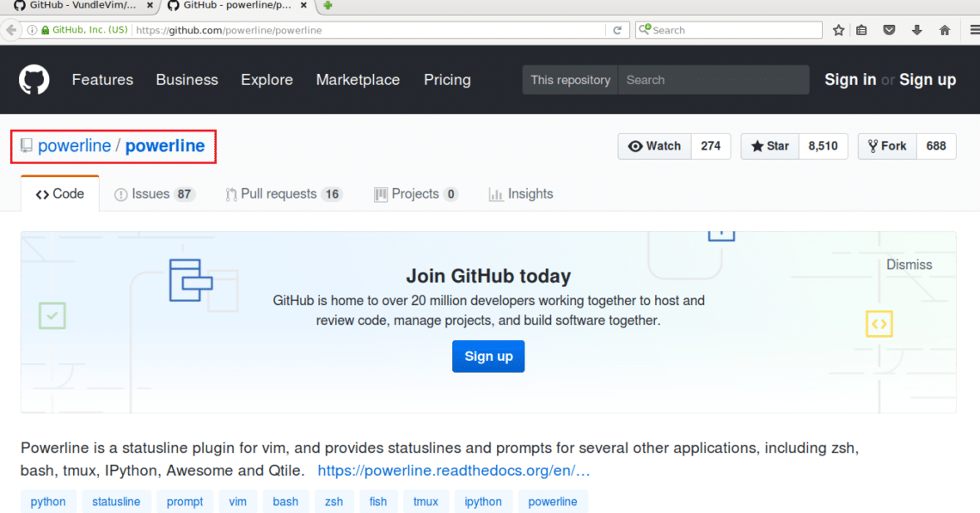The width and height of the screenshot is (980, 513).
Task: Click the This repository search scope
Action: [x=570, y=80]
